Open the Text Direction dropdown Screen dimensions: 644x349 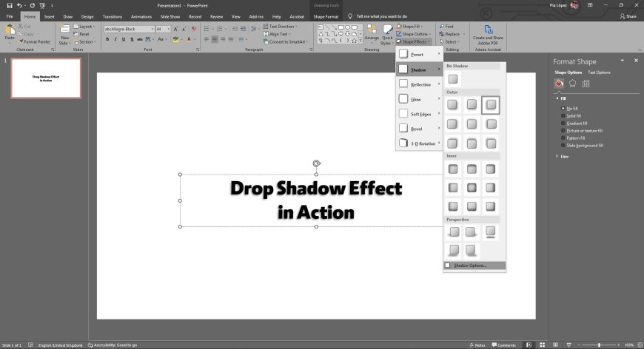pyautogui.click(x=280, y=26)
